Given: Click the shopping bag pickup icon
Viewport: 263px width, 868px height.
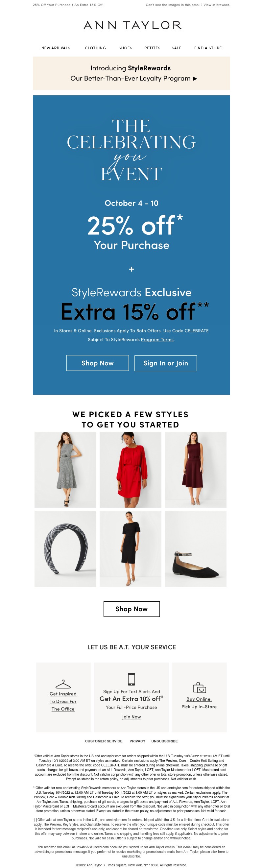Looking at the screenshot, I should tap(199, 687).
